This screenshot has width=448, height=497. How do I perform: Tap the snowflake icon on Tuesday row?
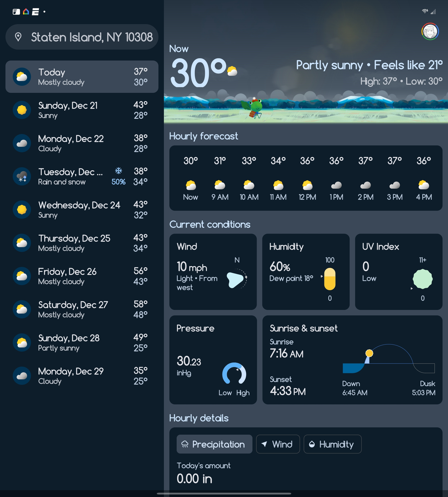[118, 171]
